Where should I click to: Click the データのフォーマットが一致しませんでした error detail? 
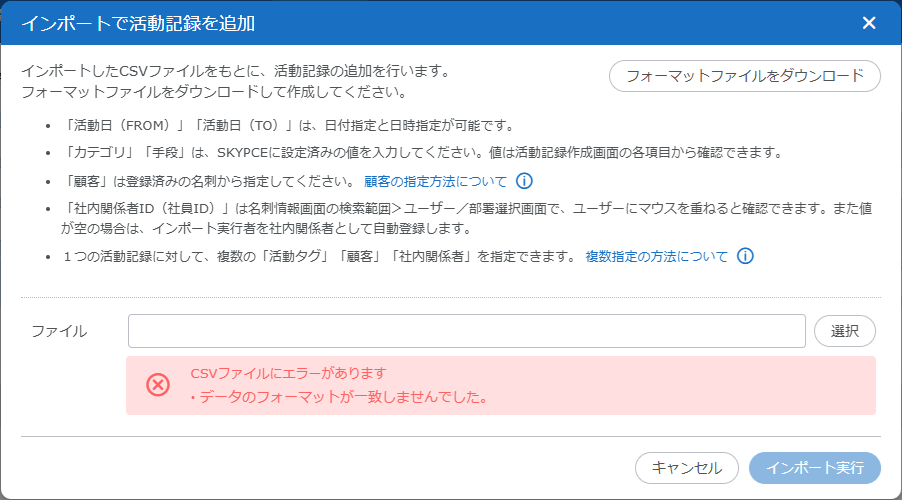(x=338, y=397)
